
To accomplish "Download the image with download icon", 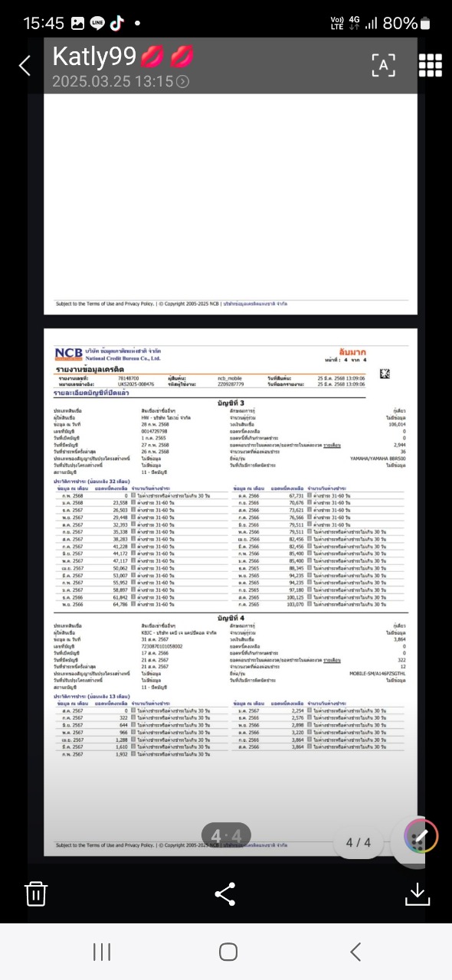I will (x=417, y=893).
